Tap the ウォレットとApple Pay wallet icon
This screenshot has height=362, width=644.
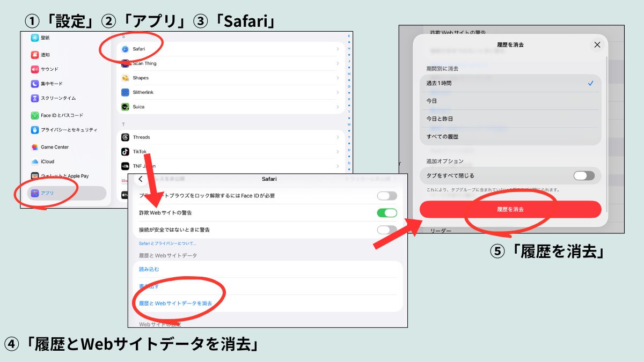35,176
